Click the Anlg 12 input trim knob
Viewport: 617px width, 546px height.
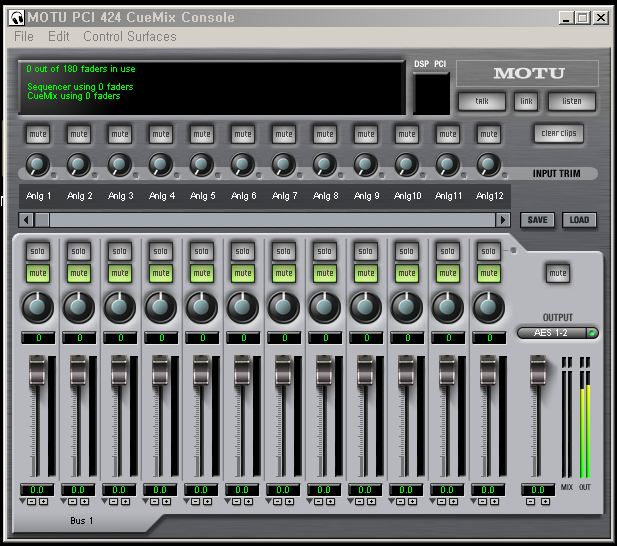pyautogui.click(x=489, y=165)
